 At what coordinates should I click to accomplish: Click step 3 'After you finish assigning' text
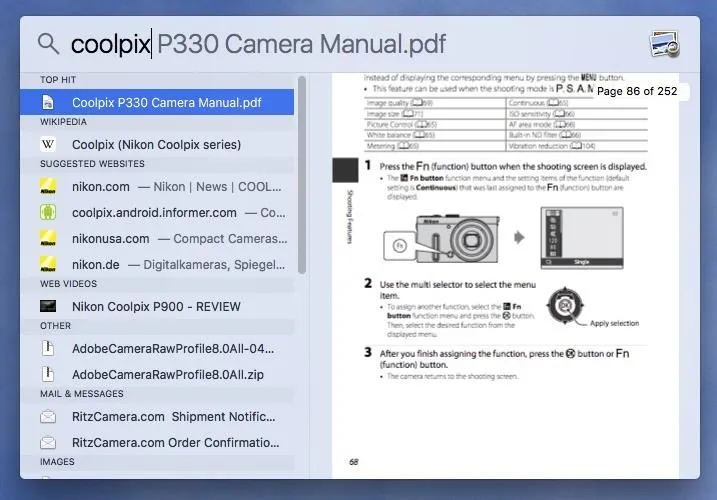(504, 359)
